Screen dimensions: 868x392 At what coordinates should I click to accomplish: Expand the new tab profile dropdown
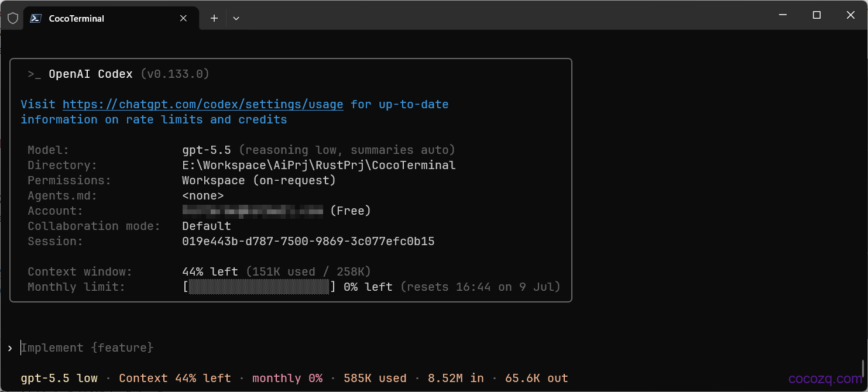236,18
